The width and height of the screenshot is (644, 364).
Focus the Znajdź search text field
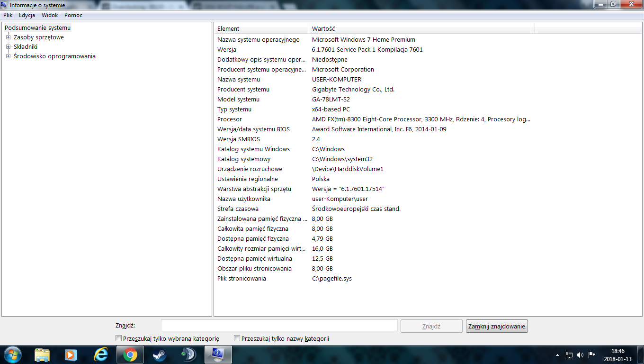(279, 325)
